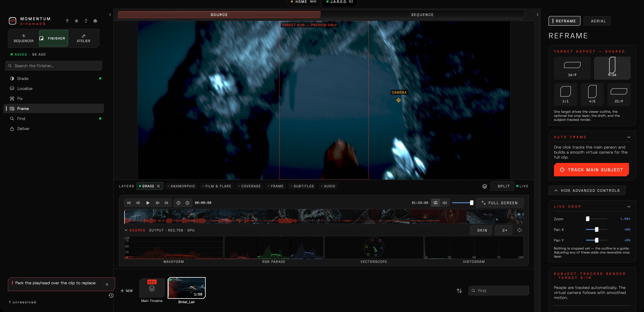This screenshot has width=644, height=312.
Task: Toggle loop playback icon
Action: pyautogui.click(x=435, y=203)
